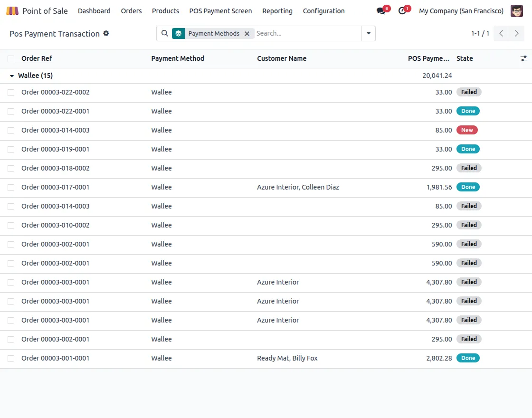Click the Pos Payment Transaction breadcrumb title

[x=55, y=34]
